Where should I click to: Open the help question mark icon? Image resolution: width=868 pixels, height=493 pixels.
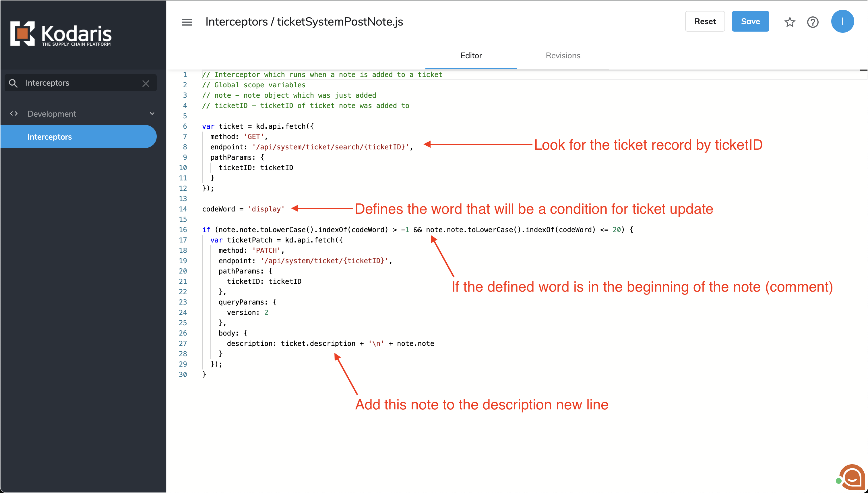[813, 22]
